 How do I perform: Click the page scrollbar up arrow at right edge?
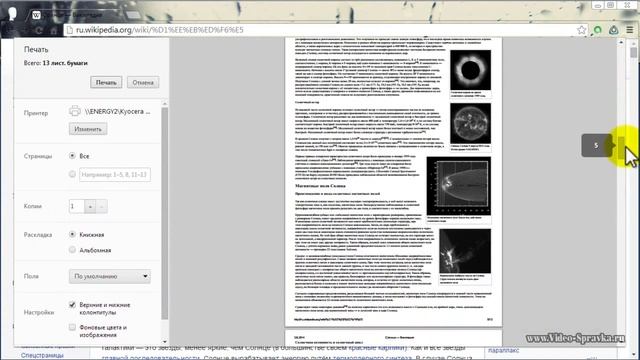tap(633, 43)
